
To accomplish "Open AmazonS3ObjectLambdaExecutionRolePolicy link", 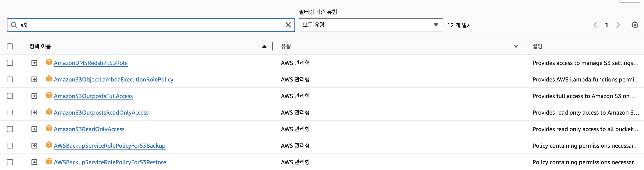I will tap(114, 79).
